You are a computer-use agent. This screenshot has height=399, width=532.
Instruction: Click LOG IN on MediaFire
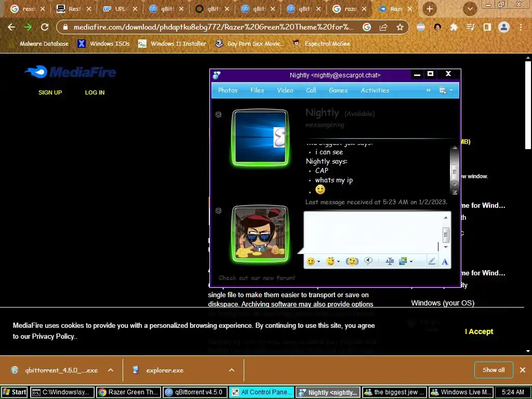point(95,92)
